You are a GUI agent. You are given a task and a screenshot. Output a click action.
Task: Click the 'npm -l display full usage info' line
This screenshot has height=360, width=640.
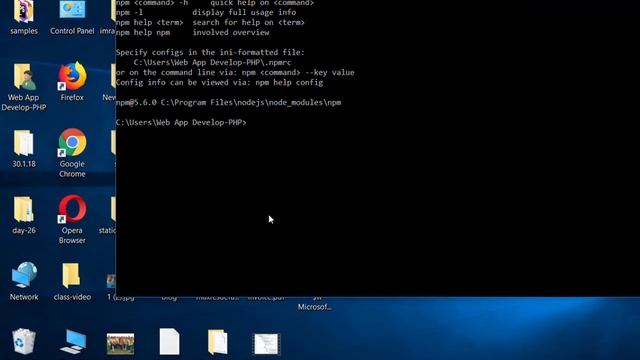(x=206, y=13)
